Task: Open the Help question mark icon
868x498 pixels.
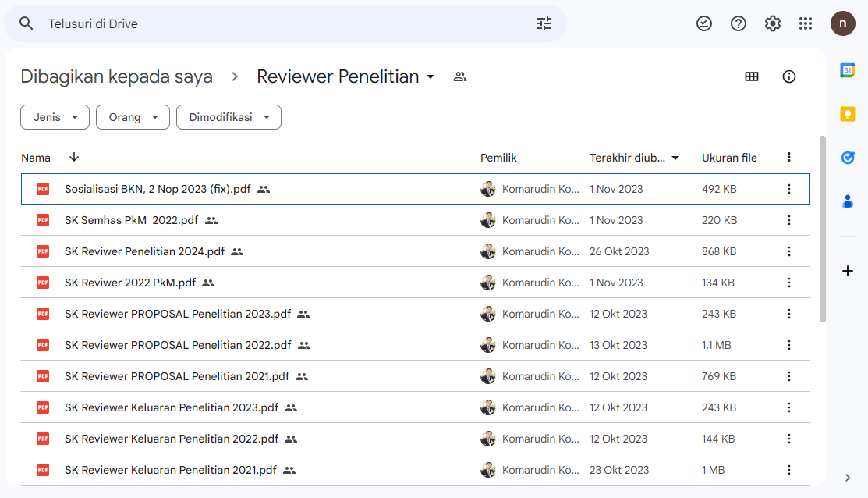Action: click(738, 23)
